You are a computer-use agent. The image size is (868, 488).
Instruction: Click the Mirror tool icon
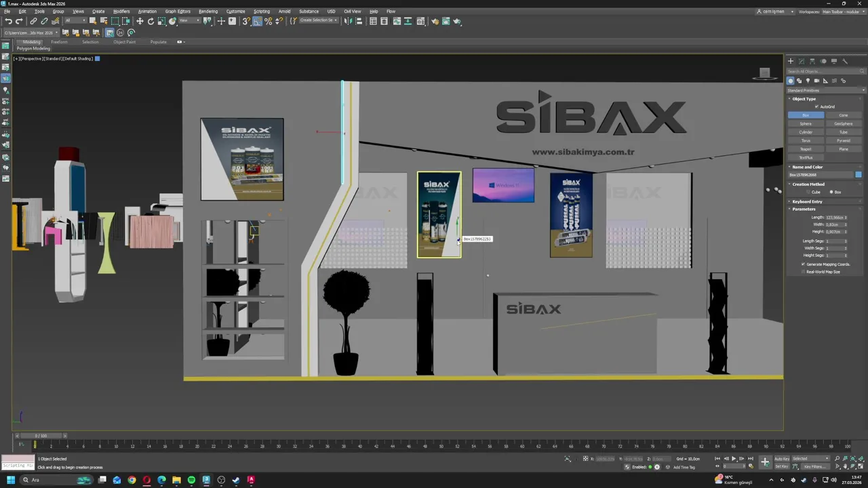[x=348, y=21]
